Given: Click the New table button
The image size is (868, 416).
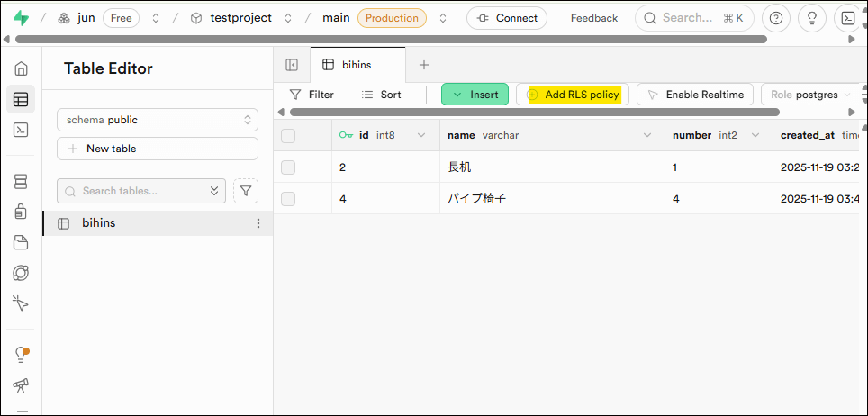Looking at the screenshot, I should (158, 149).
